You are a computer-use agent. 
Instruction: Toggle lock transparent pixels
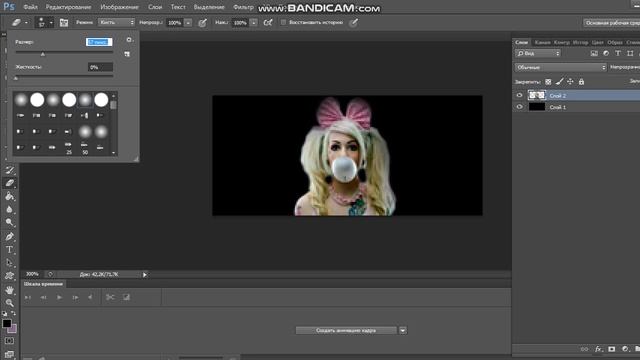pyautogui.click(x=548, y=82)
